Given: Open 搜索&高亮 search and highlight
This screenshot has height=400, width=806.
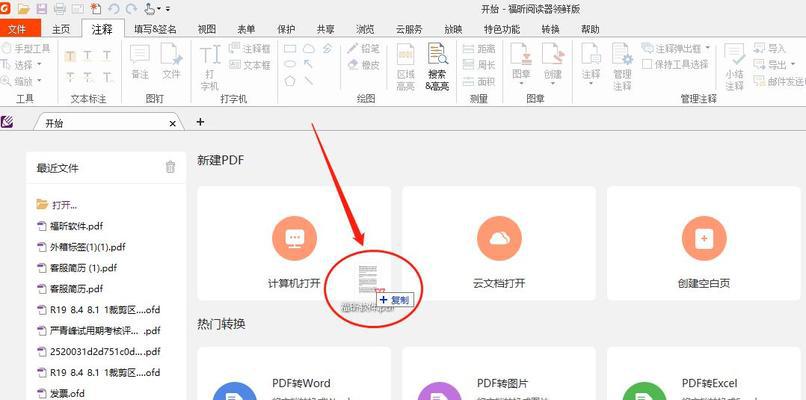Looking at the screenshot, I should click(x=437, y=67).
